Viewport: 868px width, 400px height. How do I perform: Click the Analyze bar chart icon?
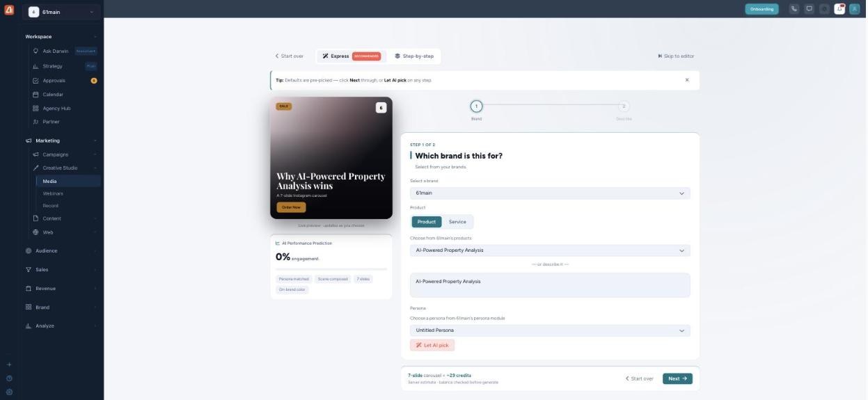tap(29, 326)
